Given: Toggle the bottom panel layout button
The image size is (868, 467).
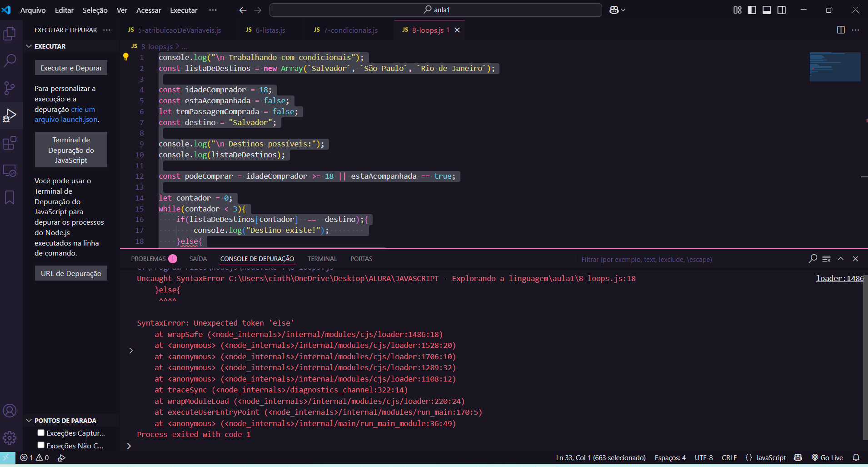Looking at the screenshot, I should point(767,10).
